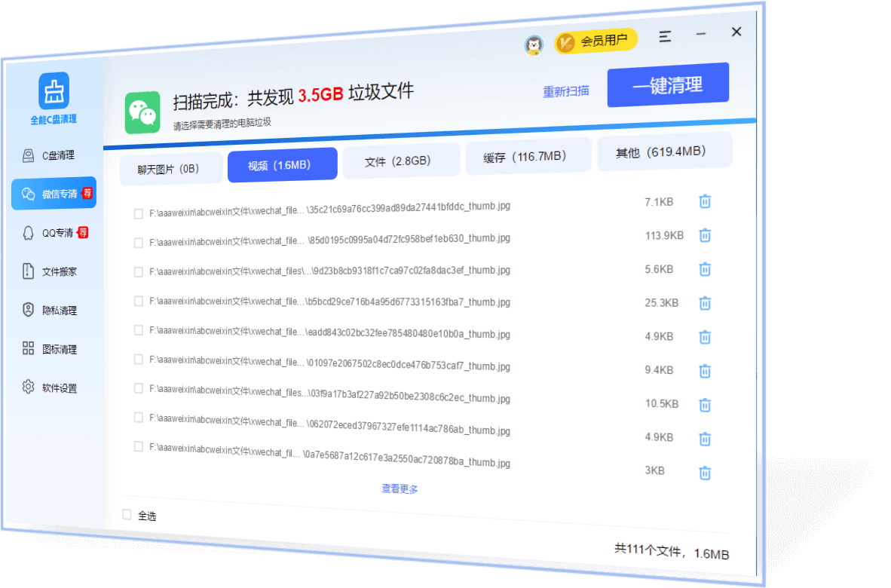Click the 会员用户 membership badge
Image resolution: width=891 pixels, height=588 pixels.
coord(596,41)
